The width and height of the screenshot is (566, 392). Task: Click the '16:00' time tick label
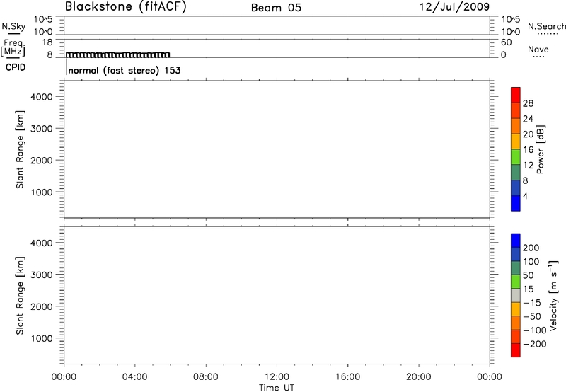[347, 377]
